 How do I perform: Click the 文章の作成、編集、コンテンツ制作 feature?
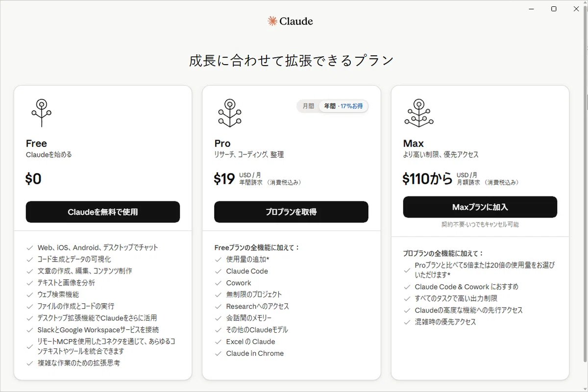(x=85, y=271)
